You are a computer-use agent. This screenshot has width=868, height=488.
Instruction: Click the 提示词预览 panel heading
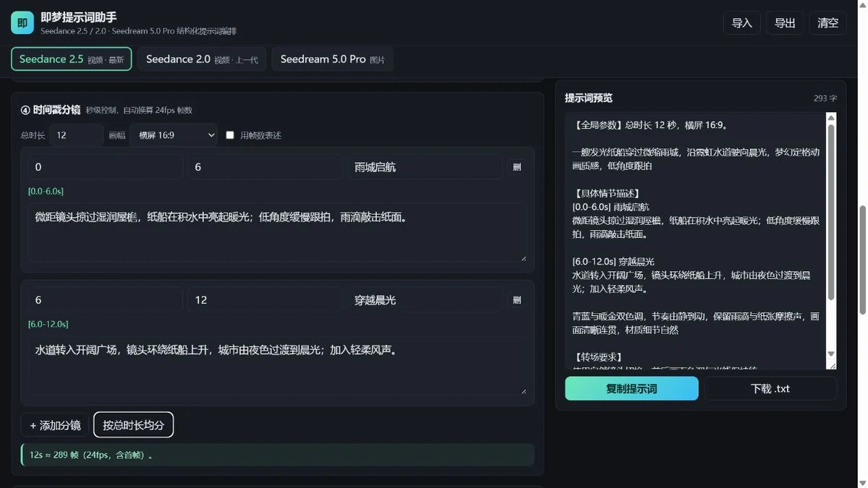[x=589, y=98]
